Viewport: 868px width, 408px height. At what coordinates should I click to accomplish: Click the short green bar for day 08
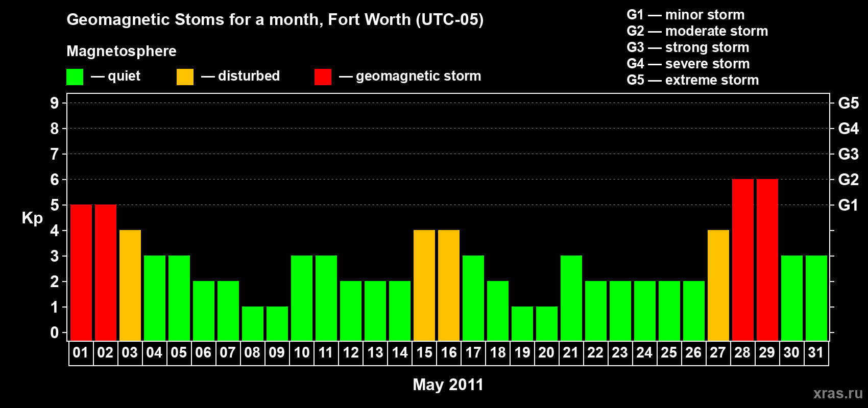253,323
